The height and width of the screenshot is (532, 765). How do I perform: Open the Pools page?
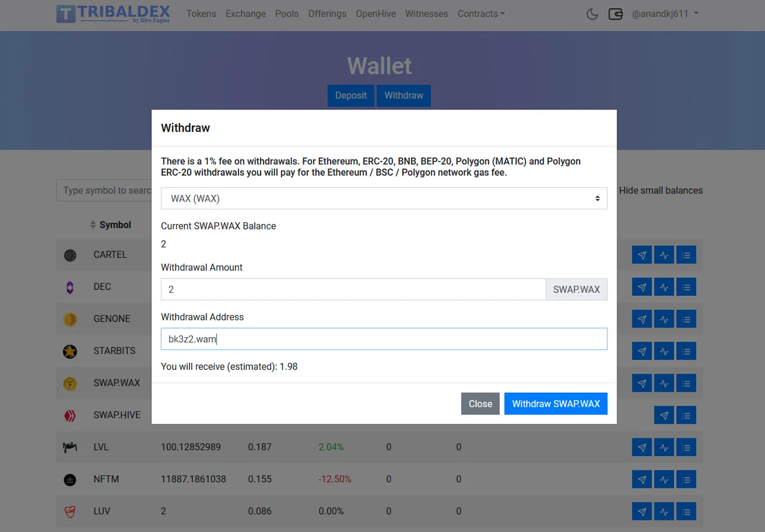coord(287,14)
